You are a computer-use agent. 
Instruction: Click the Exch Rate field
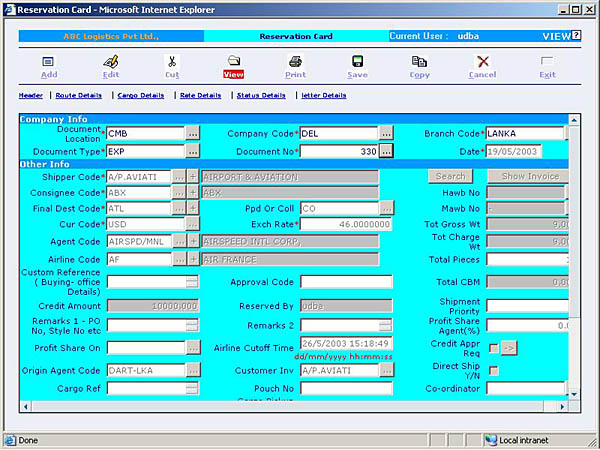[346, 224]
